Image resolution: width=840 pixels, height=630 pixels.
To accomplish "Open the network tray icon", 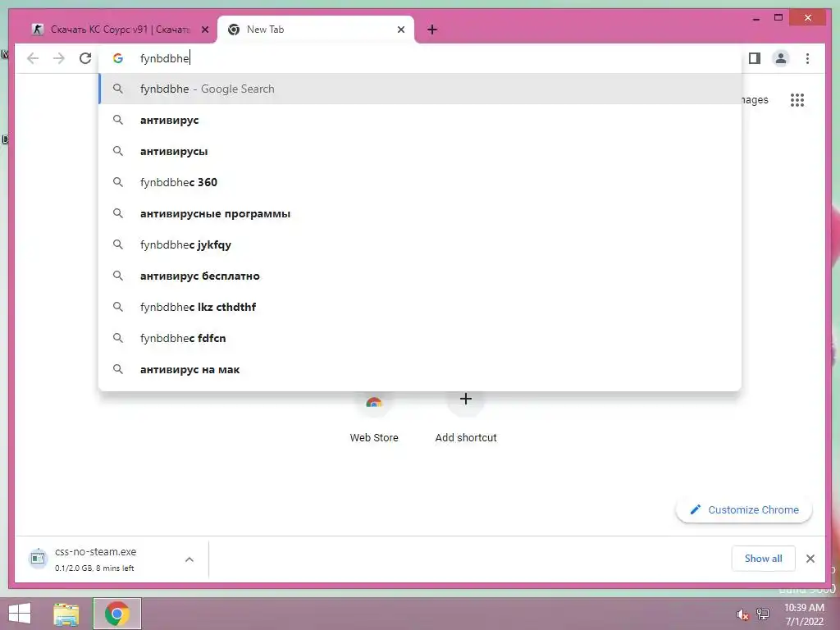I will coord(763,614).
